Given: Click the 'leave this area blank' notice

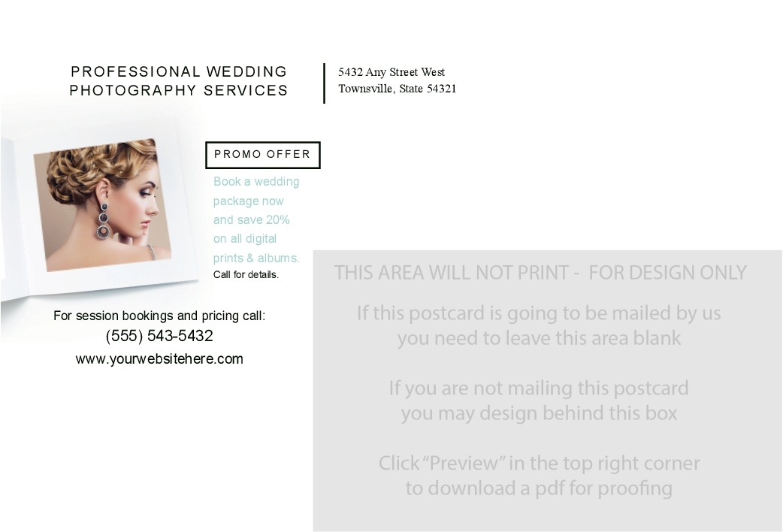Looking at the screenshot, I should click(539, 325).
